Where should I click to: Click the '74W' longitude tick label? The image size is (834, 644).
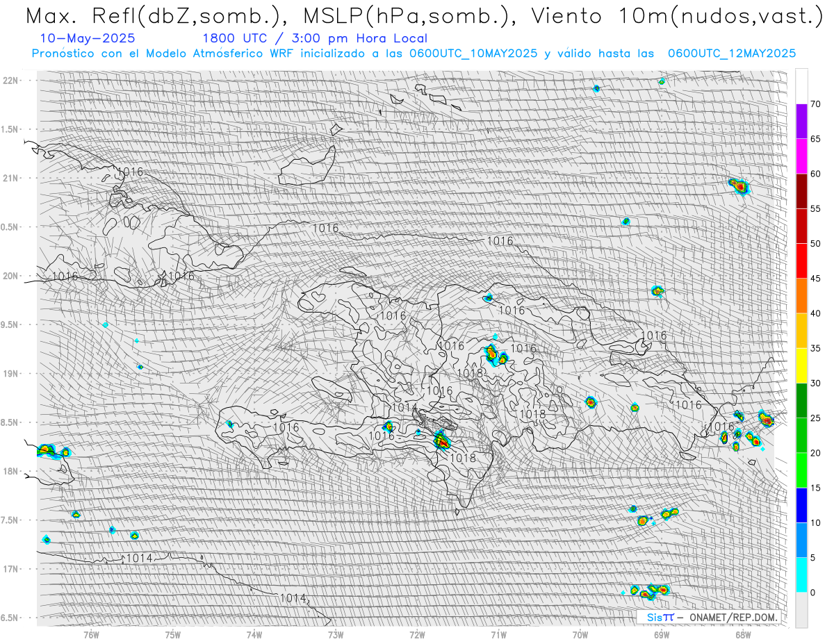[x=254, y=634]
